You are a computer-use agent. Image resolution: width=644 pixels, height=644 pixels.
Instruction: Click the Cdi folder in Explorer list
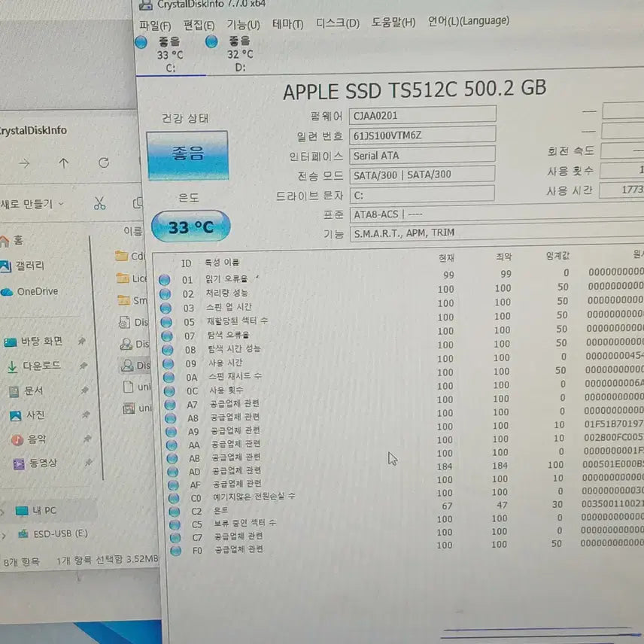coord(130,257)
